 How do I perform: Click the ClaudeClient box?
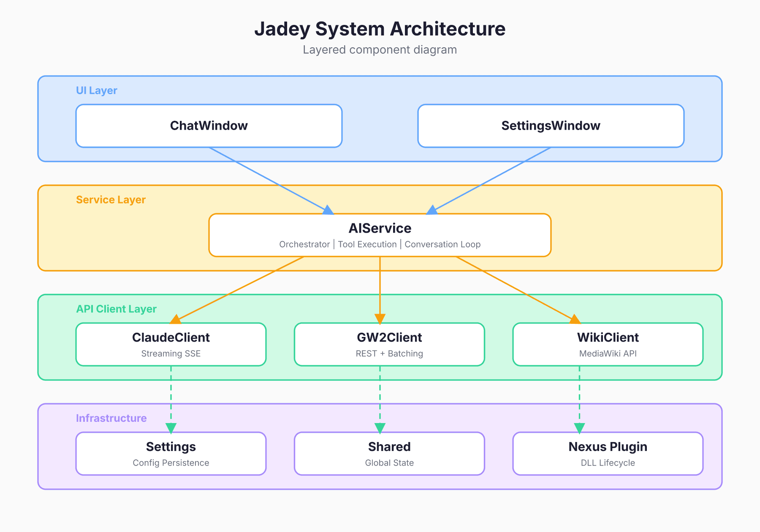coord(171,344)
